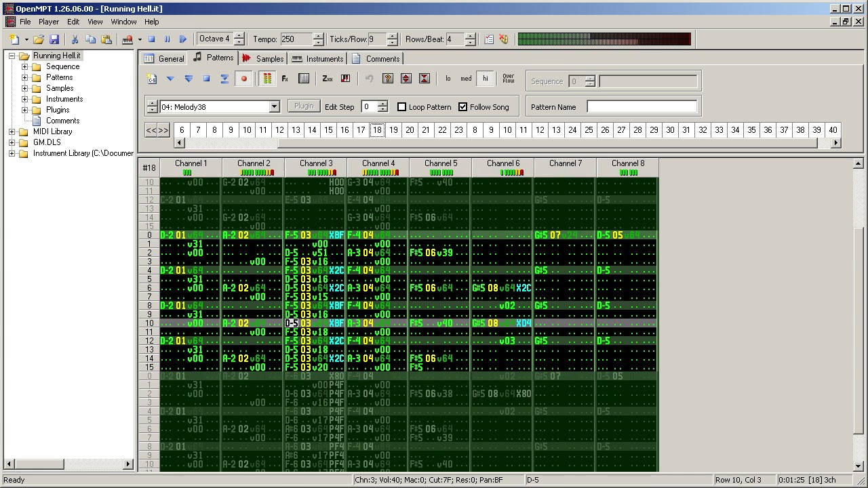
Task: Click the order list horizontal scrollbar
Action: tap(507, 143)
